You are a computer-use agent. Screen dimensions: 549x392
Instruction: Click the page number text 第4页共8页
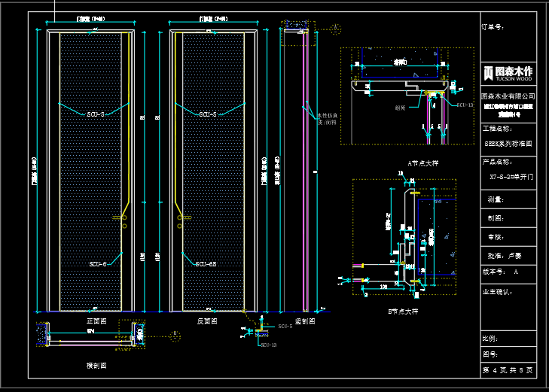[x=508, y=370]
